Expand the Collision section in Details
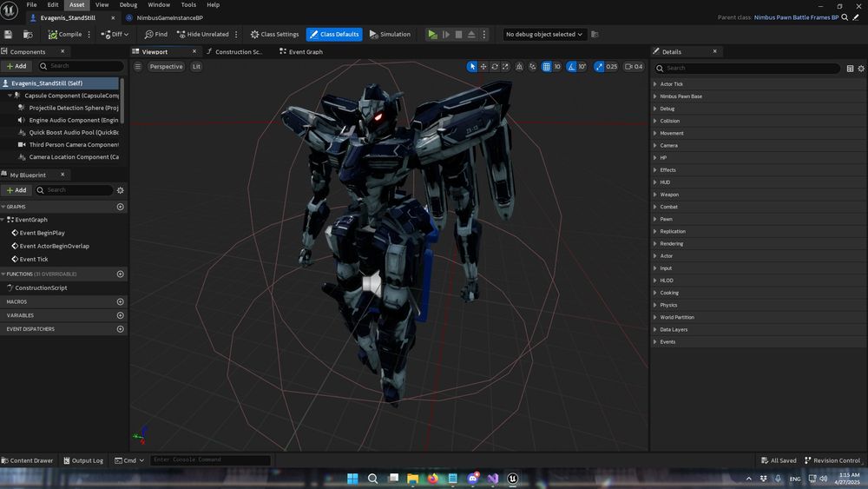 [x=669, y=121]
